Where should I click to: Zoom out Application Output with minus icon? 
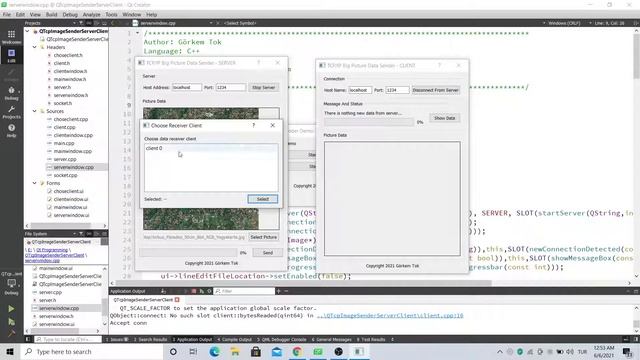coord(286,291)
